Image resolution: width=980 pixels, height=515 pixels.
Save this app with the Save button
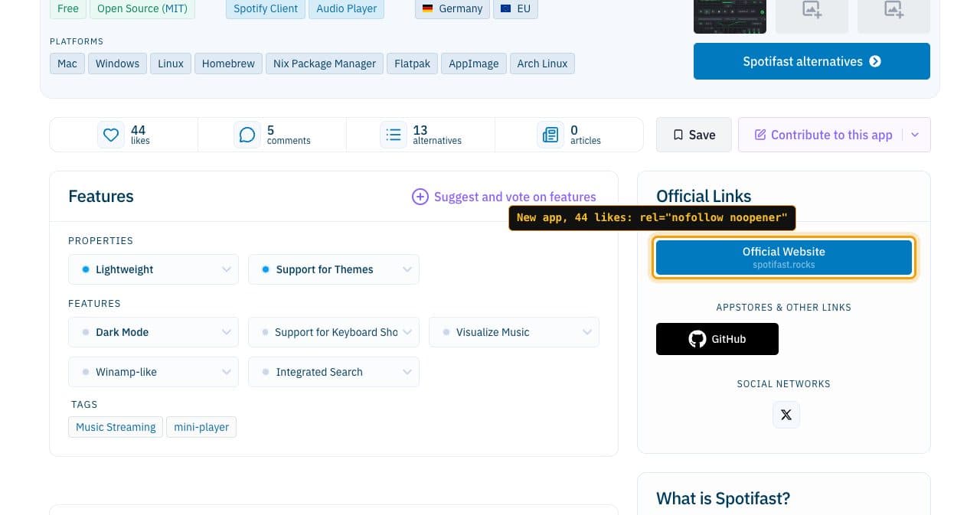coord(694,135)
